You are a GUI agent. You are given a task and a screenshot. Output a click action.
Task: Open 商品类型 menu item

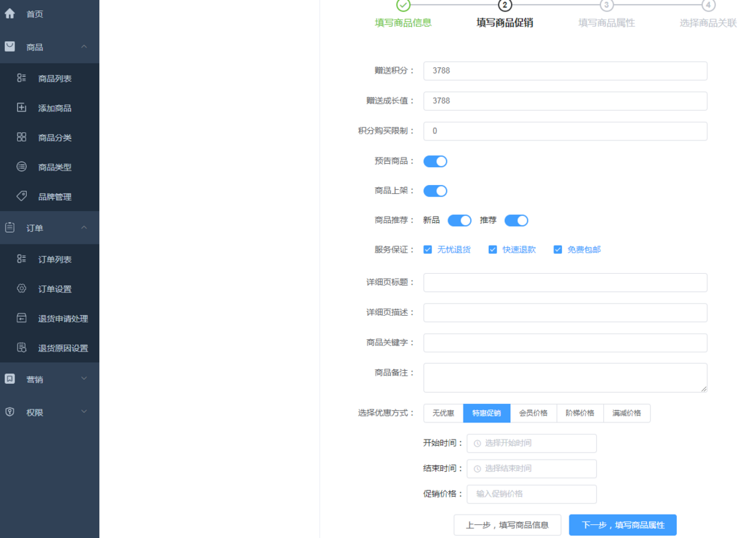coord(50,167)
